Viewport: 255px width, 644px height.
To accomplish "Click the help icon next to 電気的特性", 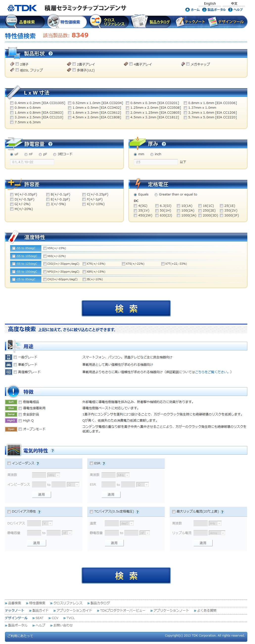I will pos(52,451).
